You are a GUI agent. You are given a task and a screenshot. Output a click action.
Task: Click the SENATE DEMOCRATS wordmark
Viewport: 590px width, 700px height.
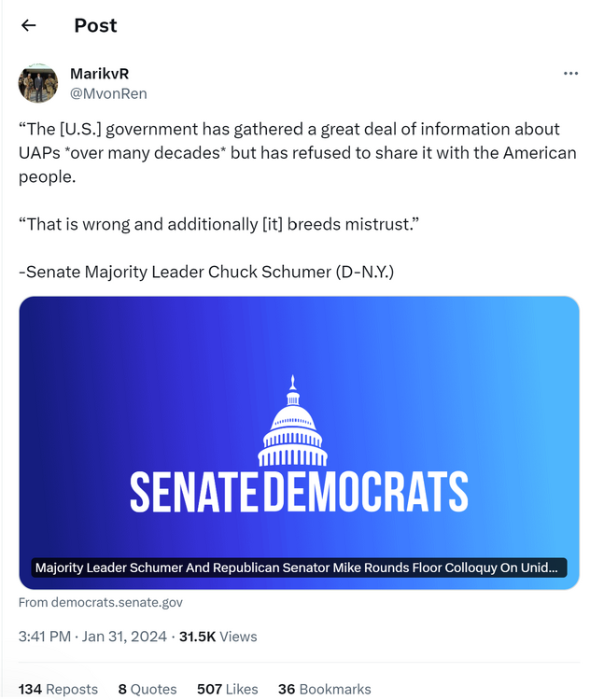pos(298,491)
